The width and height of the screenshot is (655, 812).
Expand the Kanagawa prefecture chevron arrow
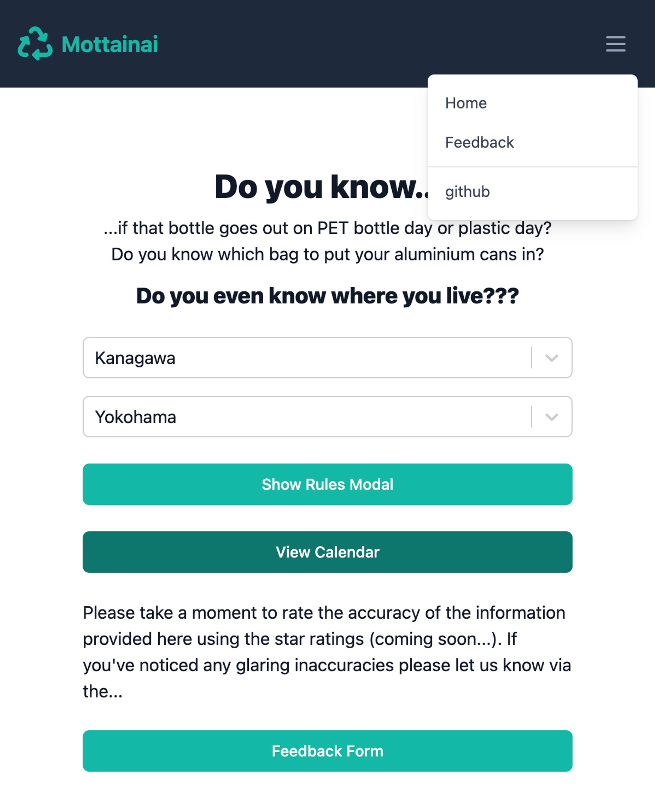click(551, 358)
